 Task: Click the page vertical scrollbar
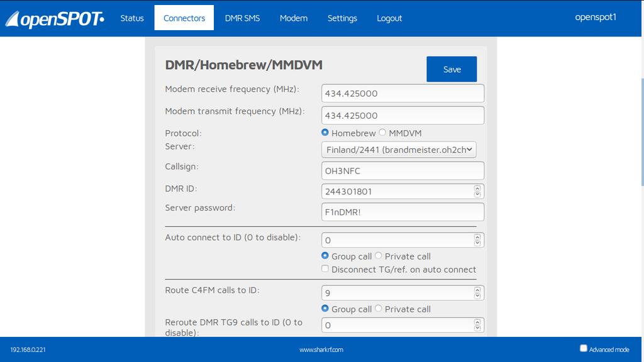pos(642,131)
